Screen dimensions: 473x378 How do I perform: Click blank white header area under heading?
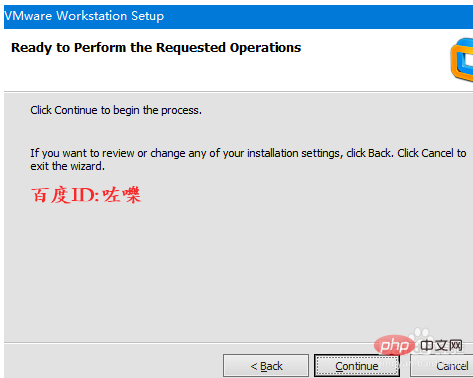200,73
